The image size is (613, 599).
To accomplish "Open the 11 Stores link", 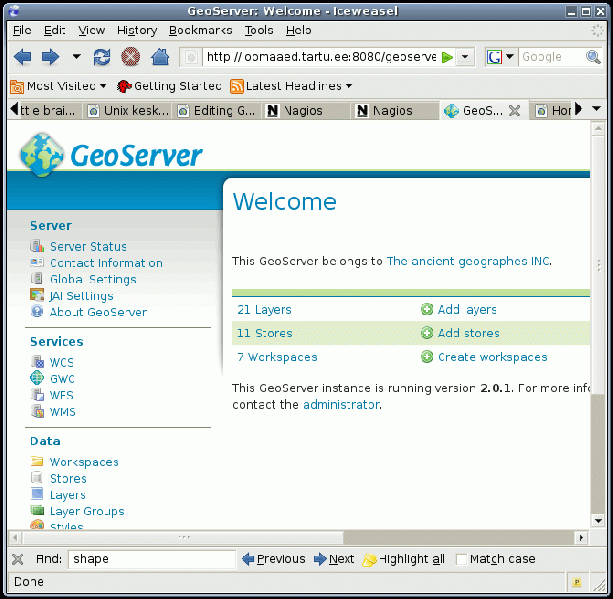I will (x=265, y=333).
